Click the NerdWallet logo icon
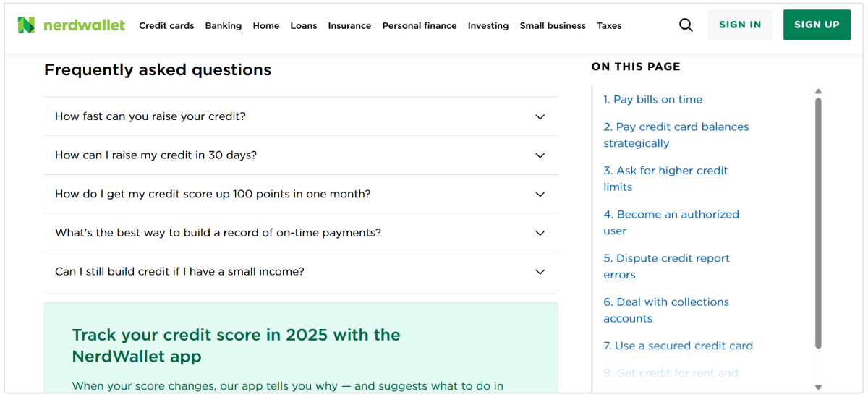The width and height of the screenshot is (868, 397). (x=26, y=25)
